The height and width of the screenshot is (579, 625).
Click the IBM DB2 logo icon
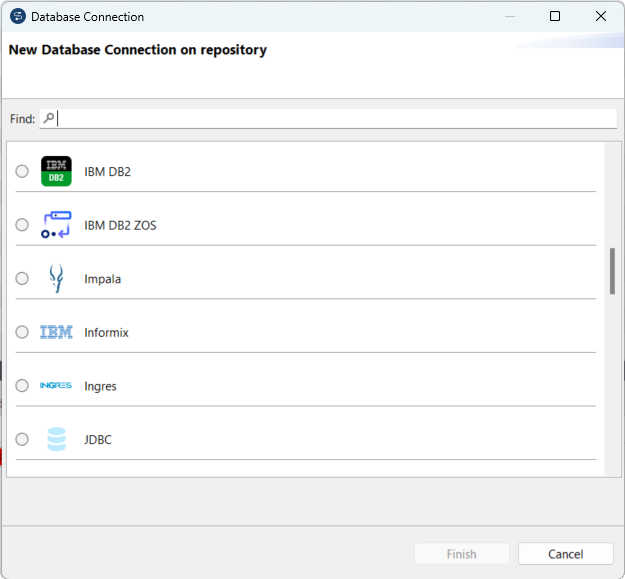[56, 171]
